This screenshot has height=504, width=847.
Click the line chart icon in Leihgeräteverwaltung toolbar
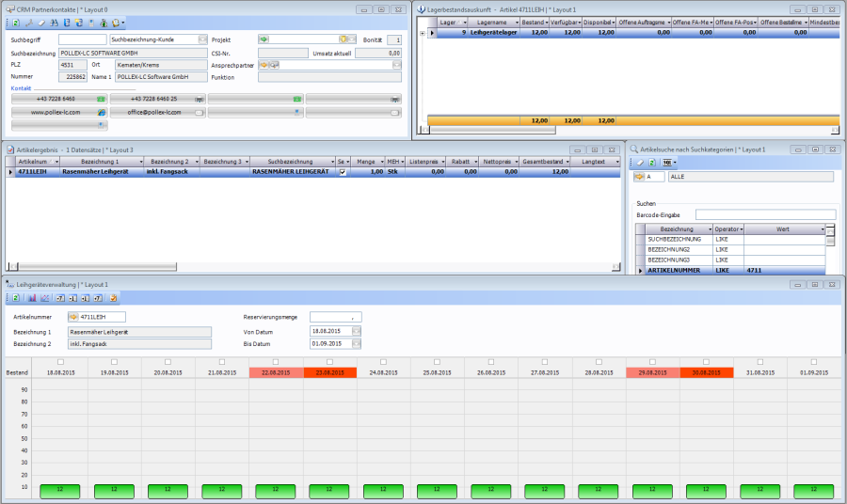tap(44, 298)
